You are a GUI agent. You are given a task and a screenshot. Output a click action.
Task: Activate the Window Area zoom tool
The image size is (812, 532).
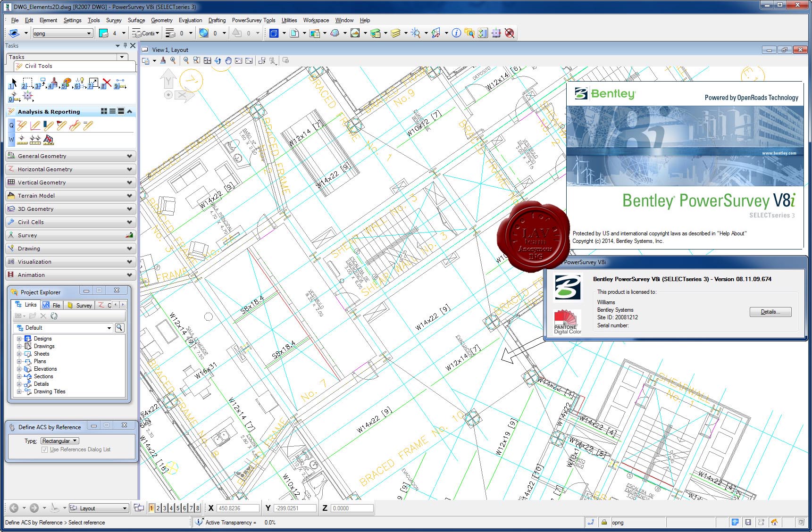point(196,60)
